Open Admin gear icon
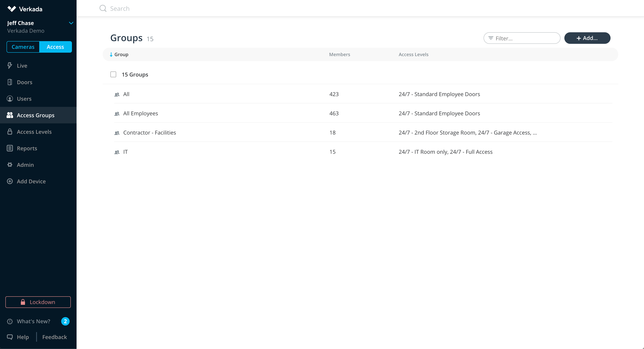This screenshot has width=644, height=349. pyautogui.click(x=10, y=165)
